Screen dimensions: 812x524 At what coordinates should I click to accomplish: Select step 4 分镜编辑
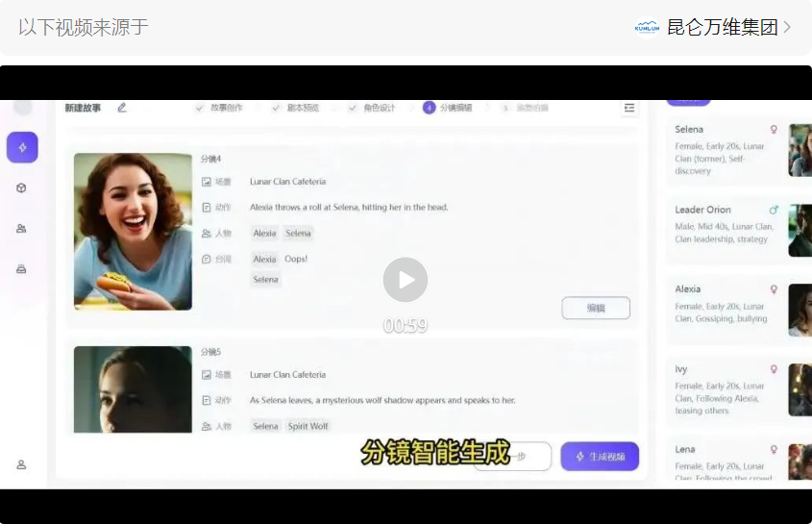tap(448, 108)
